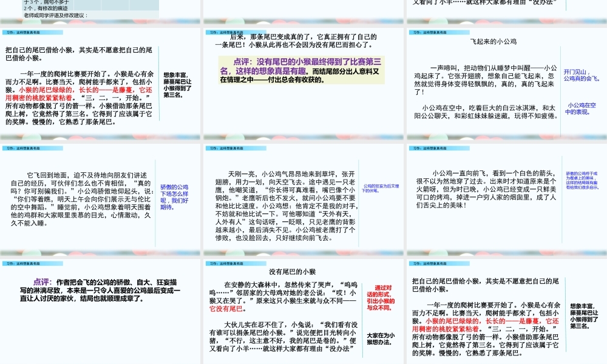Click the heading 没有尾巴的小猴

[x=293, y=272]
